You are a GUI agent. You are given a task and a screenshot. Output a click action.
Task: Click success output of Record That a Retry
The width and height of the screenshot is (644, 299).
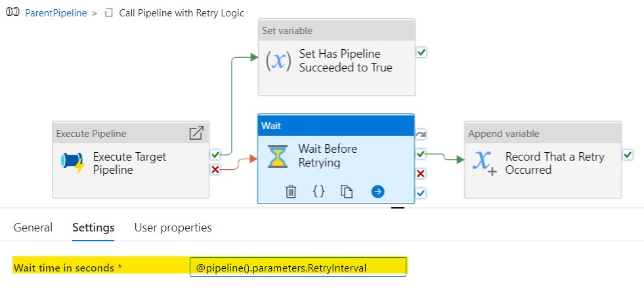(x=628, y=155)
